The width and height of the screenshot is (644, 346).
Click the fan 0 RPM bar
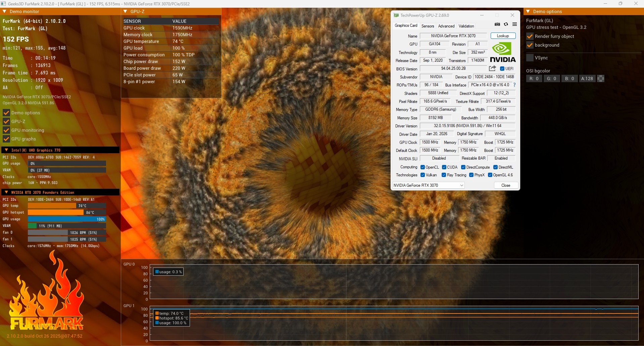67,232
